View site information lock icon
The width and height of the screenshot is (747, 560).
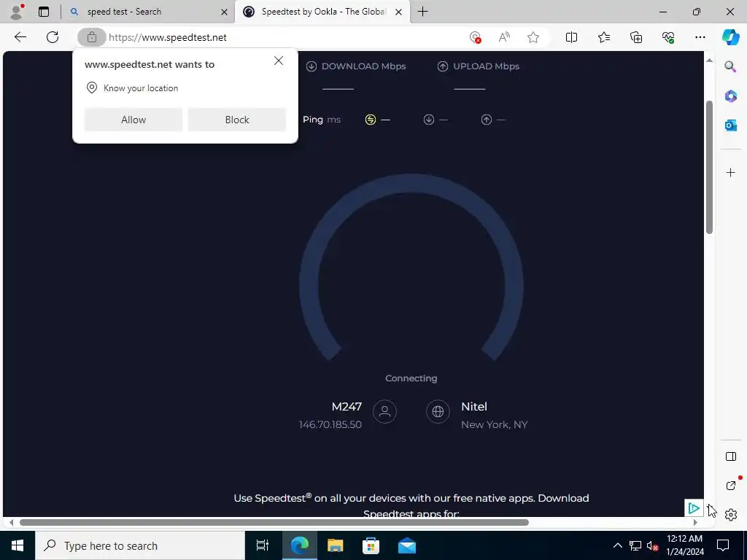click(92, 37)
